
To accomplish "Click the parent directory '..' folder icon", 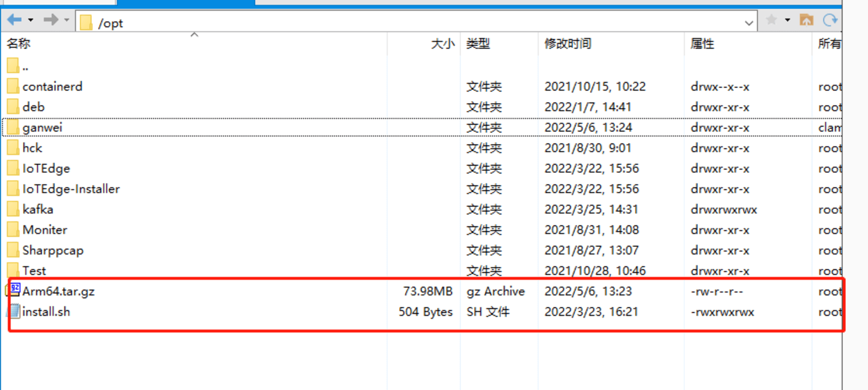I will pyautogui.click(x=13, y=66).
